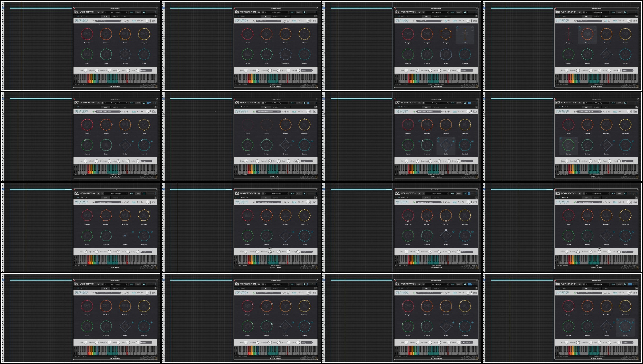Screen dimensions: 643x364
Task: Click Decimate knob in Rebel Crooner frame
Action: point(270,71)
